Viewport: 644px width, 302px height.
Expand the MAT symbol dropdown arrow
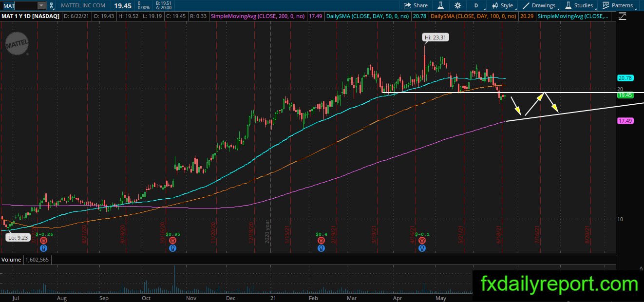point(41,5)
